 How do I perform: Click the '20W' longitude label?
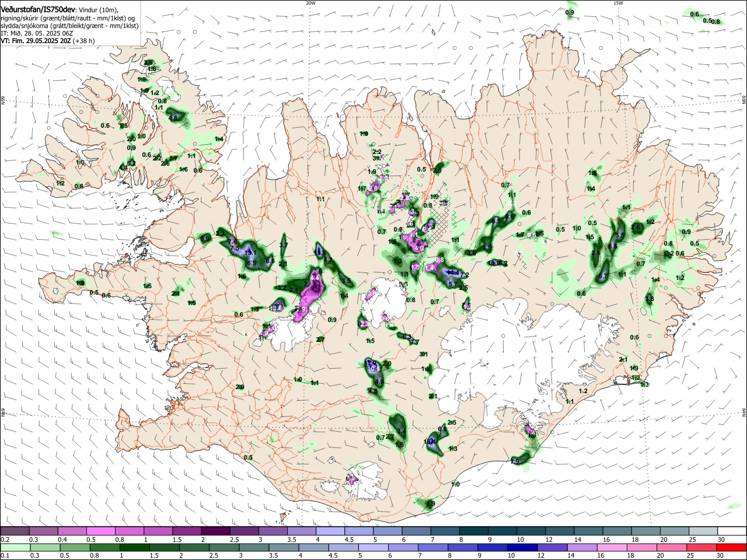pos(310,2)
